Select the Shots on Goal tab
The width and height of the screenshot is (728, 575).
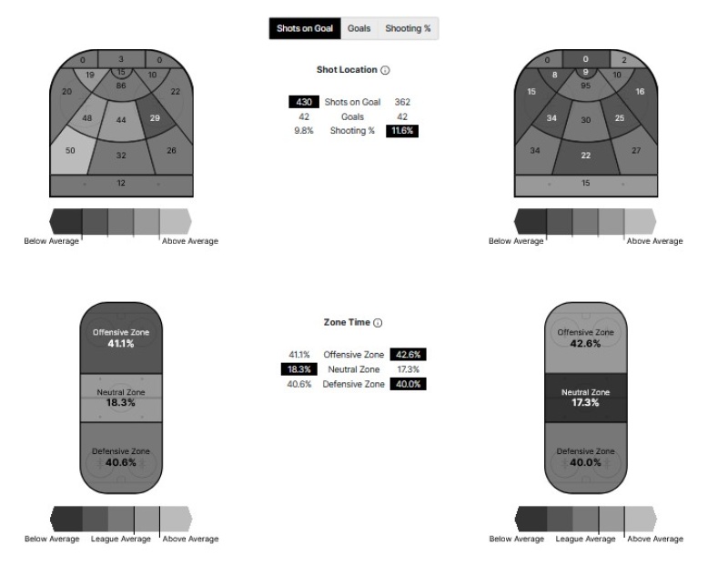coord(305,29)
